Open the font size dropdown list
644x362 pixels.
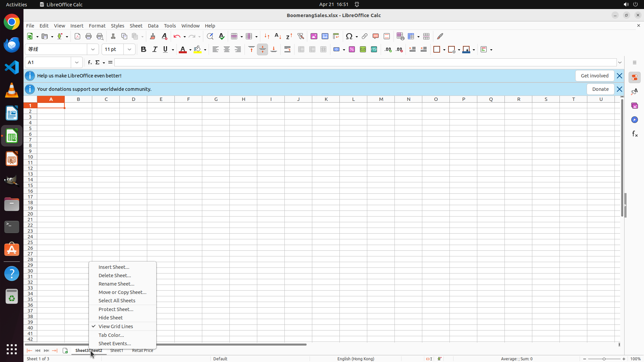[x=129, y=50]
